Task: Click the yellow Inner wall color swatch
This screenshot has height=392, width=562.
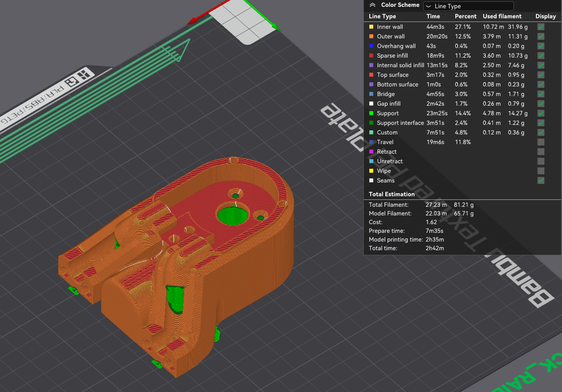Action: (372, 27)
